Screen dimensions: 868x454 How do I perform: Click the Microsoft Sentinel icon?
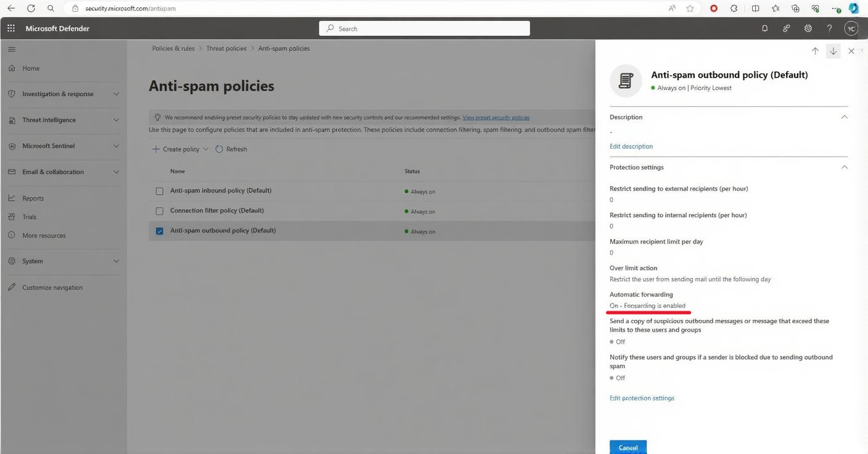[x=11, y=146]
